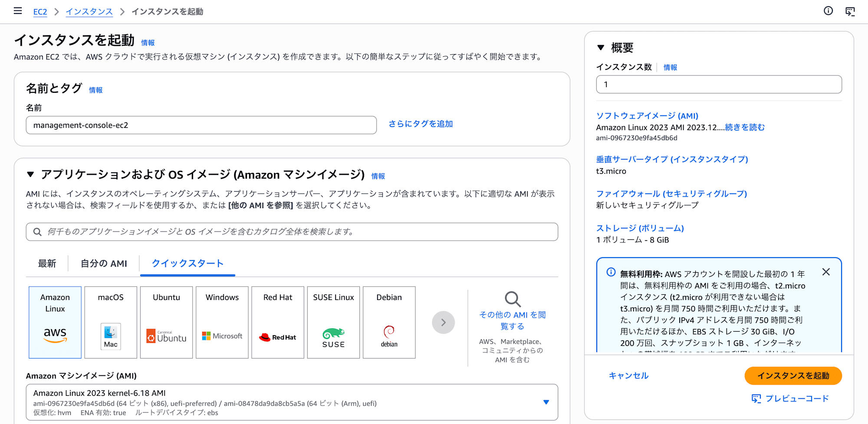Go to the EC2 breadcrumb link
868x424 pixels.
point(40,12)
